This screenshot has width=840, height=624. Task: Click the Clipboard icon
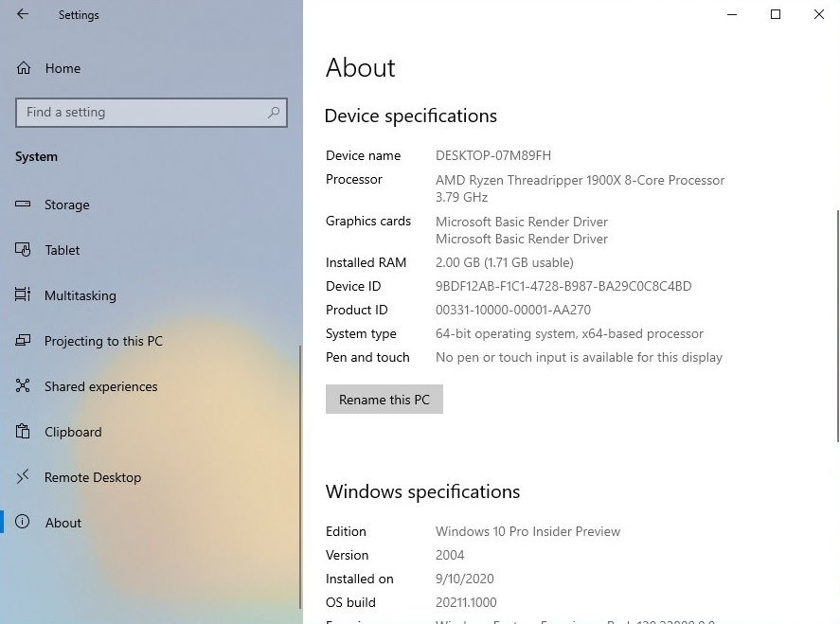pos(23,431)
